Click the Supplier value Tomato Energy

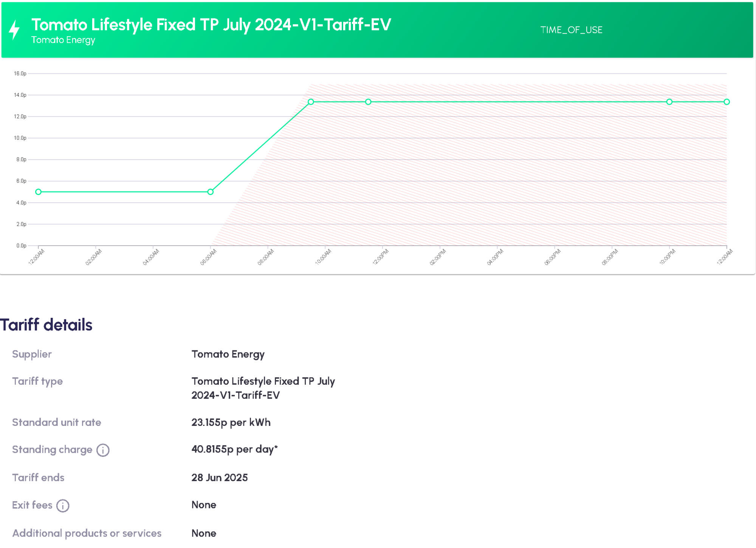pyautogui.click(x=228, y=354)
